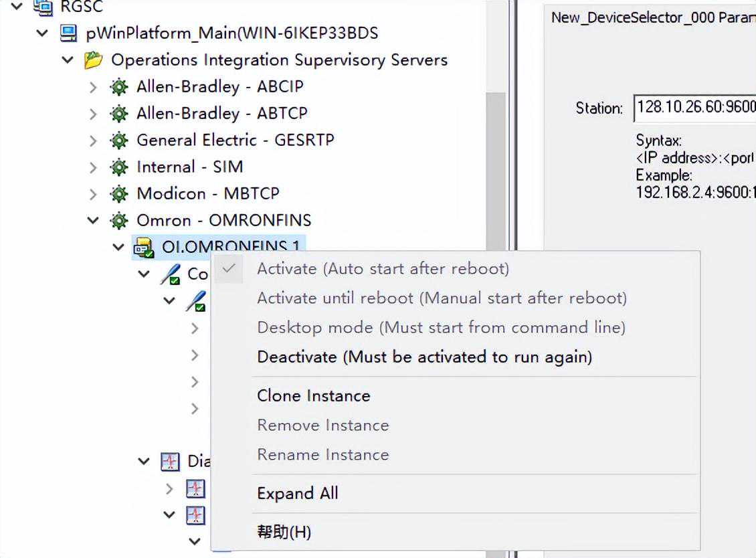
Task: Select checked Activate (Auto start after reboot)
Action: point(383,269)
